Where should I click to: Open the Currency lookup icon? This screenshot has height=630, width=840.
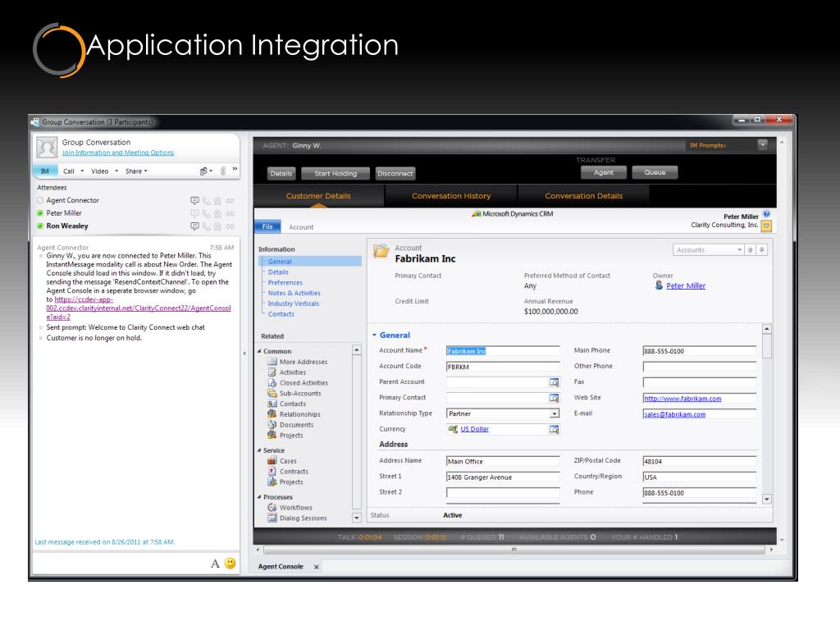554,430
